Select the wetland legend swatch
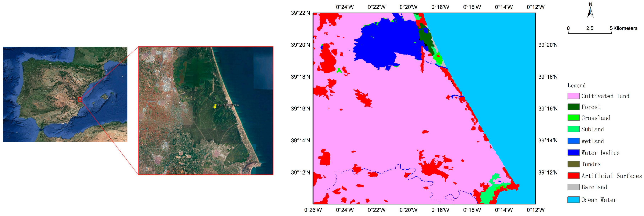The image size is (644, 216). point(573,141)
